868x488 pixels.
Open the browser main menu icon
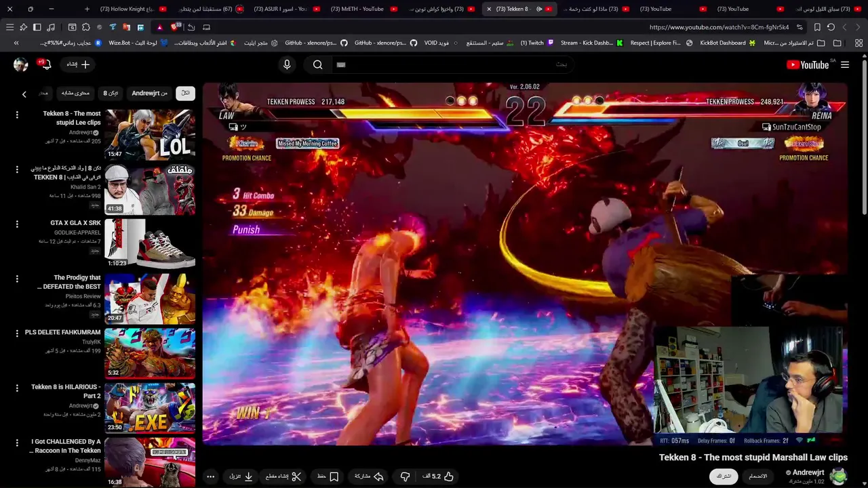(9, 27)
